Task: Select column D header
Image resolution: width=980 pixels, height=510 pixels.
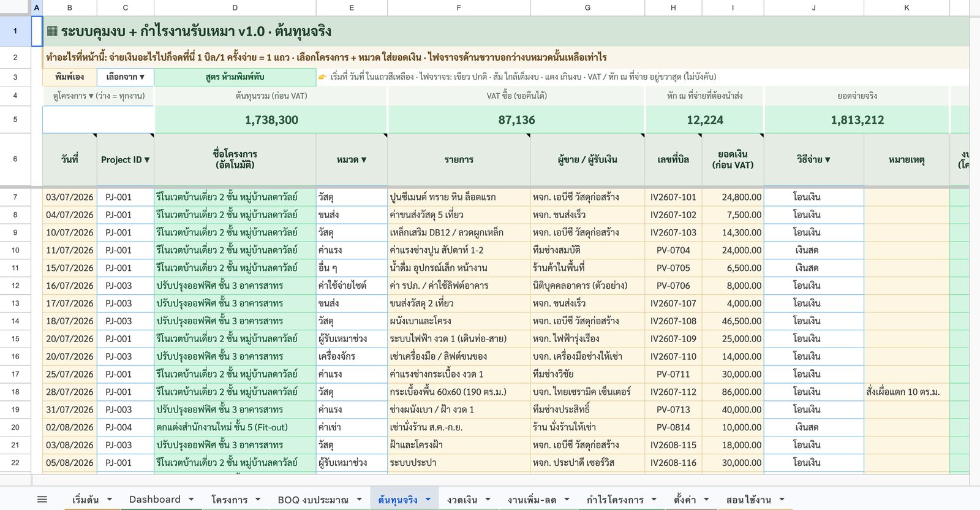Action: (x=235, y=7)
